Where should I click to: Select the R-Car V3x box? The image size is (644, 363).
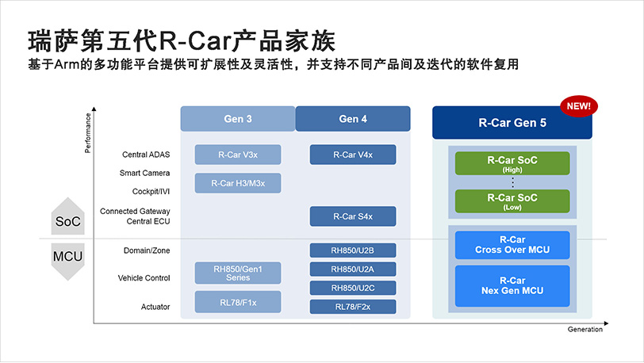point(238,155)
